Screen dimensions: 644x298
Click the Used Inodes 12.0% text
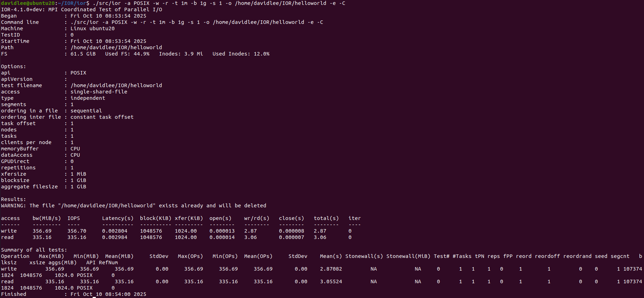click(x=241, y=54)
